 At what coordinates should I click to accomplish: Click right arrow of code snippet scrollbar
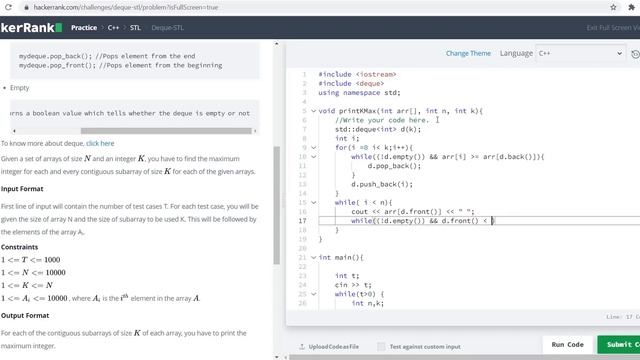(255, 131)
